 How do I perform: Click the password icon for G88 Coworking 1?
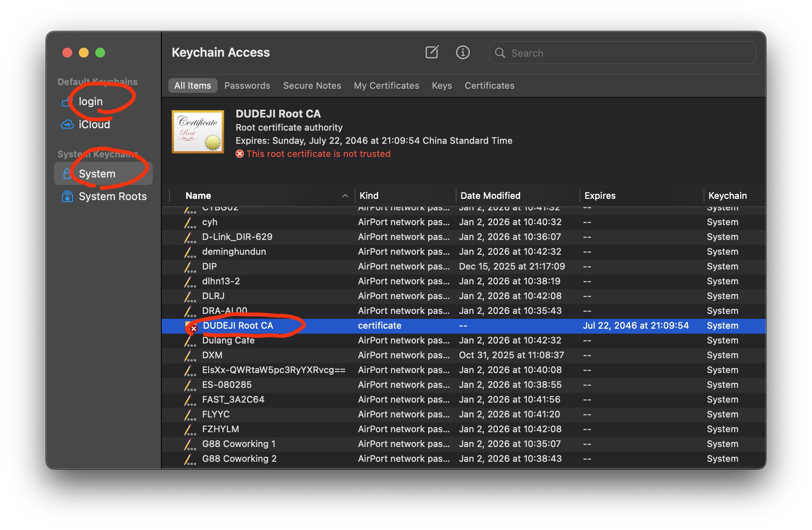click(190, 444)
